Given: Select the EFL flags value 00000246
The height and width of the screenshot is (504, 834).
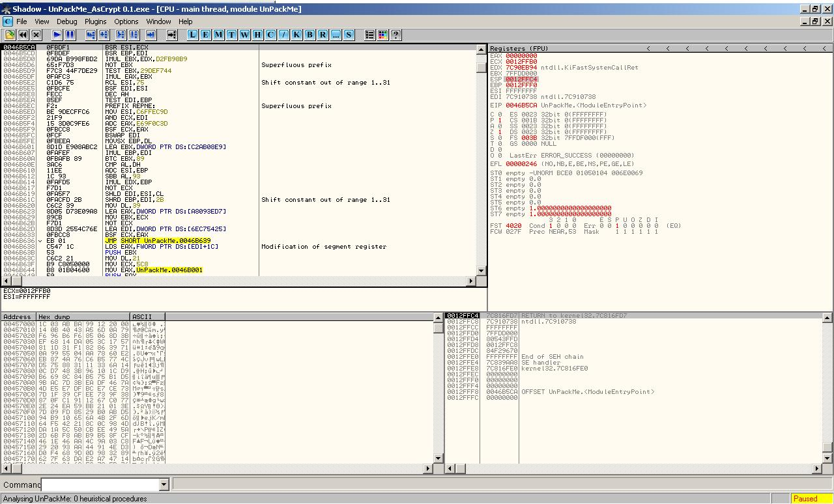Looking at the screenshot, I should [521, 164].
